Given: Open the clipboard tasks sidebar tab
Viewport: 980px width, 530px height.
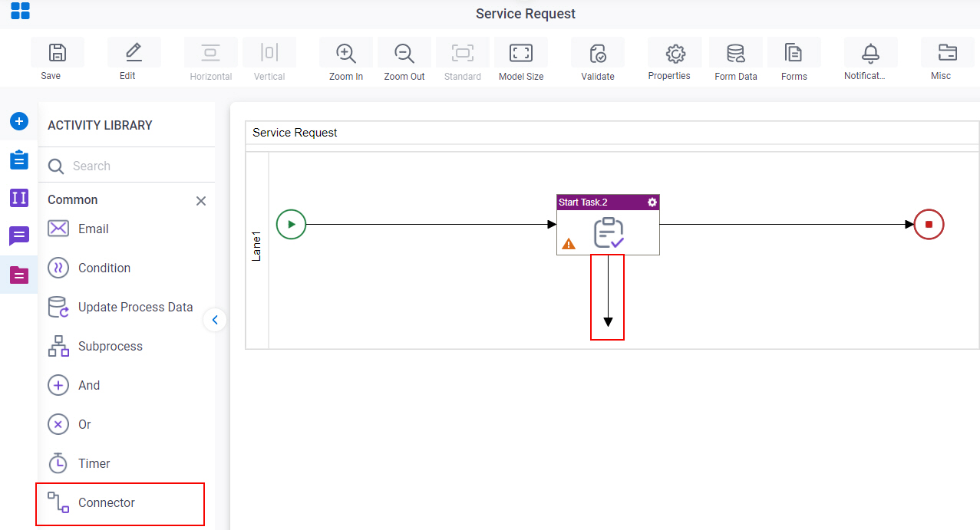Looking at the screenshot, I should [x=19, y=160].
